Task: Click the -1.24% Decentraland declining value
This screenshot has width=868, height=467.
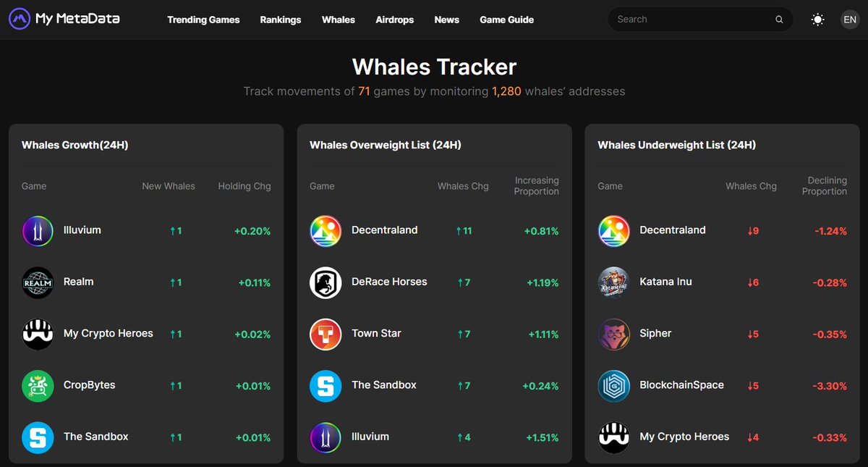Action: coord(830,231)
